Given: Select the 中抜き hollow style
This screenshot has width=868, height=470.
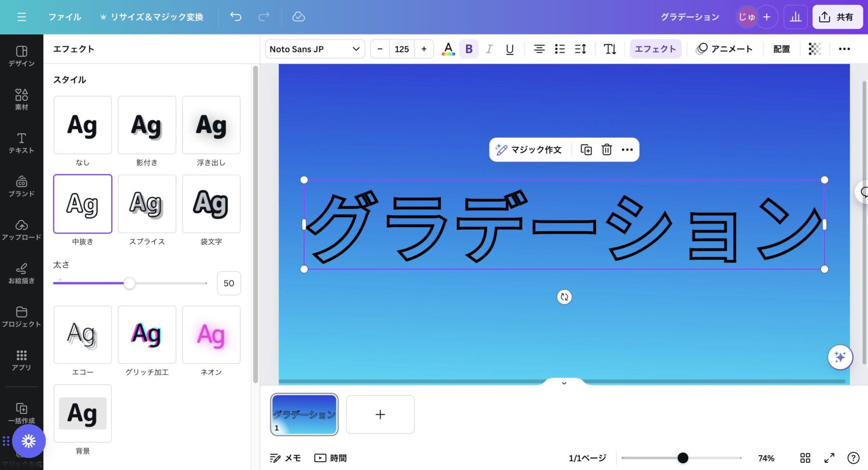Looking at the screenshot, I should tap(82, 204).
